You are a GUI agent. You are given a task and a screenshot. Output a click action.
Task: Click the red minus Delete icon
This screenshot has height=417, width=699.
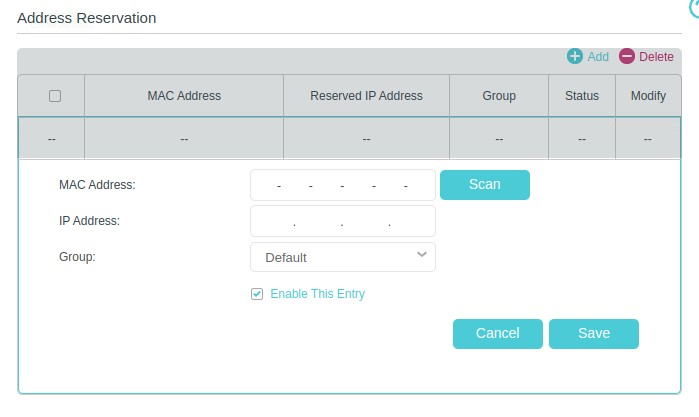coord(627,57)
